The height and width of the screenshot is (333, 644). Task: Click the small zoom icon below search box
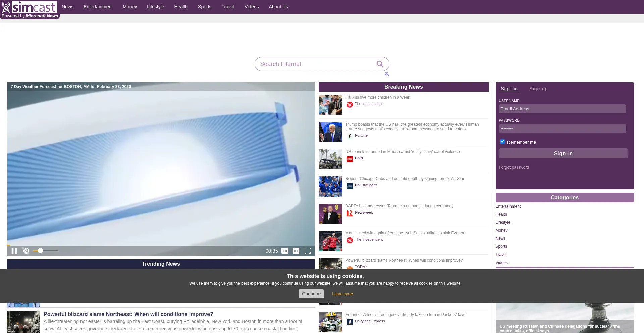click(387, 74)
